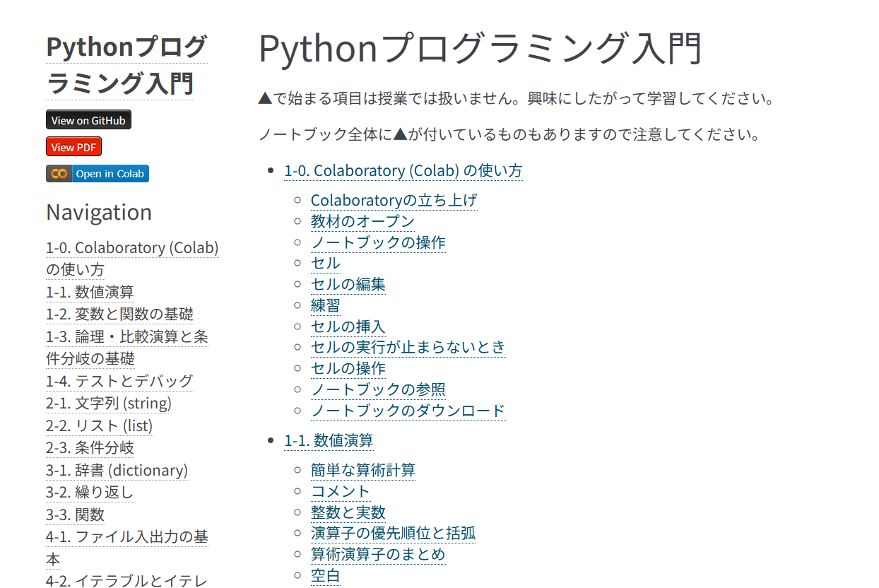Open the main 1-0. Colaboratory (Colab) の使い方 link
The width and height of the screenshot is (879, 588).
[403, 171]
